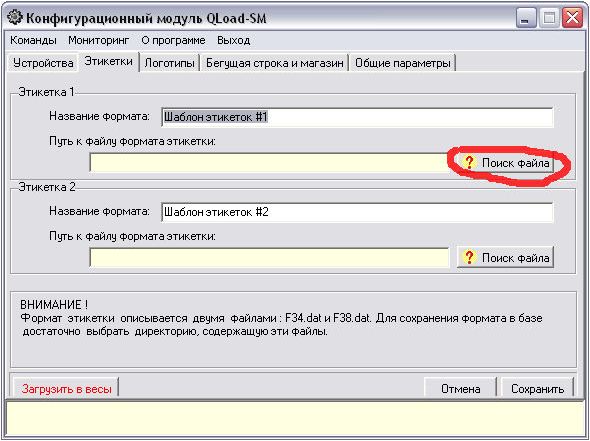Click the Этикетка 2 group label
The height and width of the screenshot is (441, 590).
(x=47, y=187)
